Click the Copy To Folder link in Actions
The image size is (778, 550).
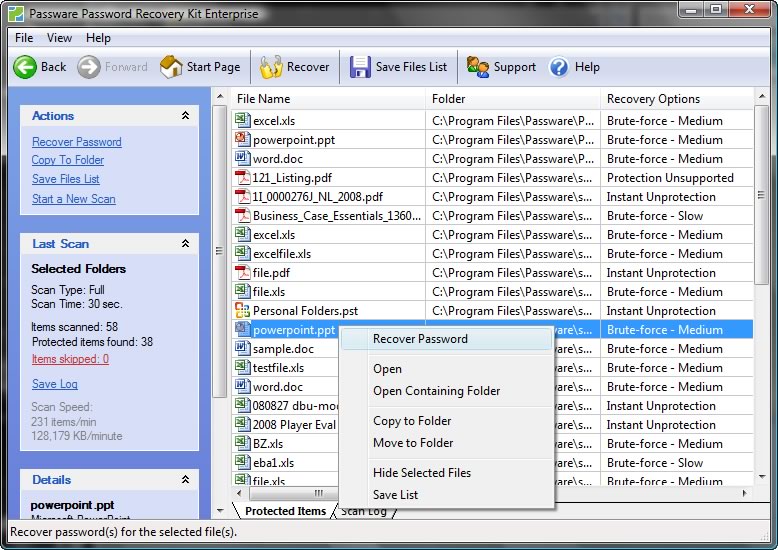(67, 160)
